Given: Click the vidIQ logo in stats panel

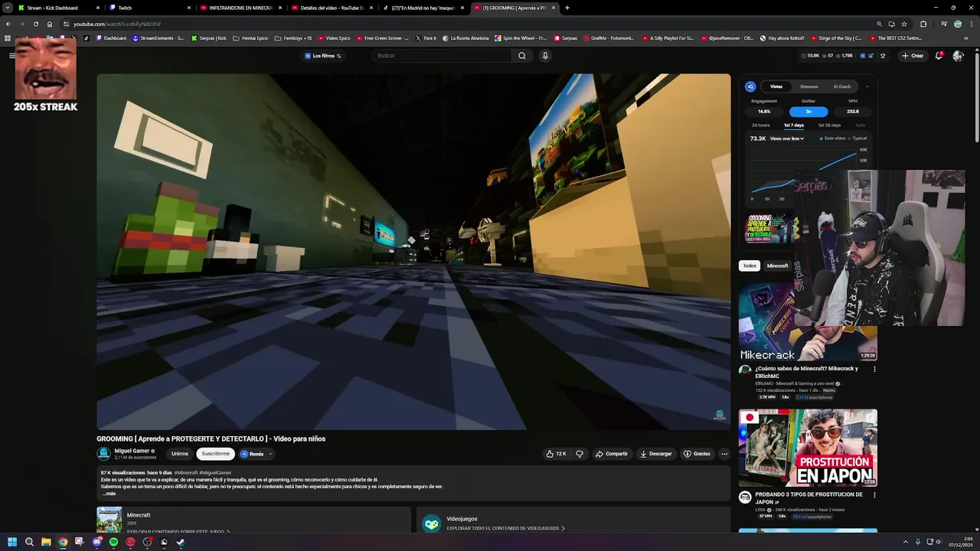Looking at the screenshot, I should click(x=750, y=86).
